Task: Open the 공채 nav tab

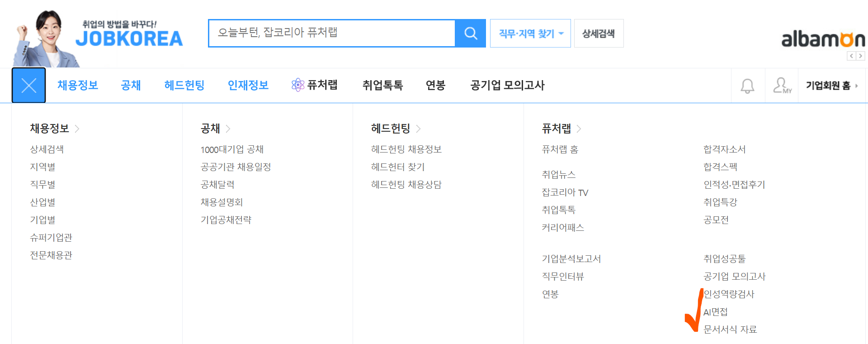Action: point(131,85)
